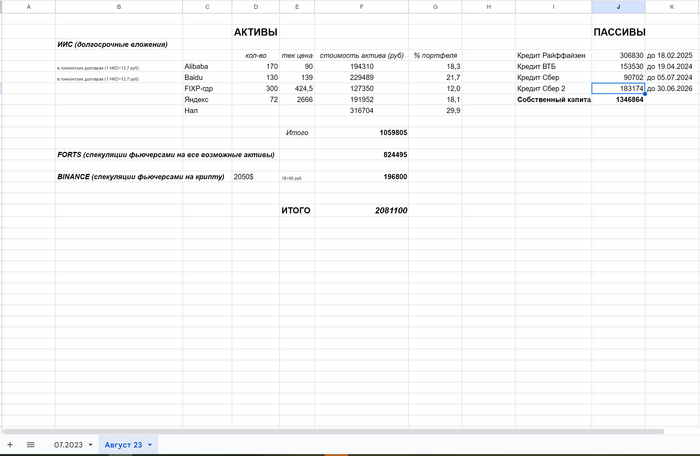Click the до 18.02.2025 date cell
Image resolution: width=700 pixels, height=456 pixels.
coord(672,55)
